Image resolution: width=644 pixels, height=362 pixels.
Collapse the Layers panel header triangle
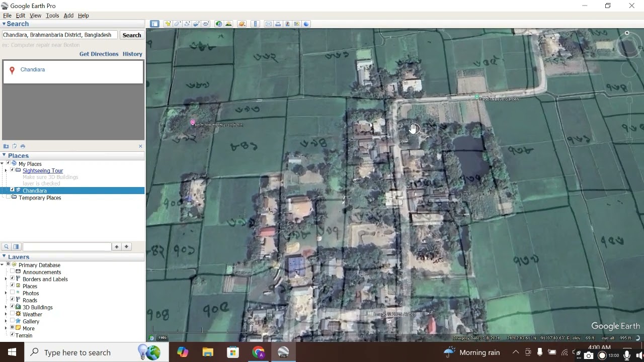click(x=4, y=256)
